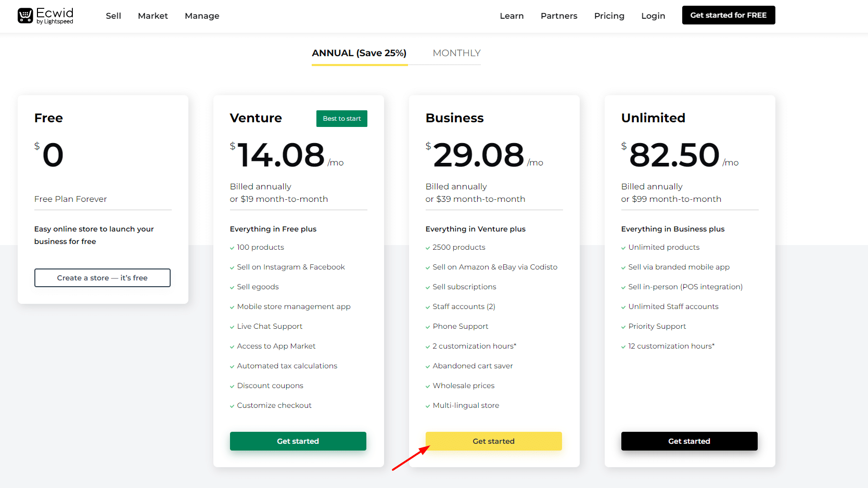
Task: Go to the Pricing page link
Action: 609,16
